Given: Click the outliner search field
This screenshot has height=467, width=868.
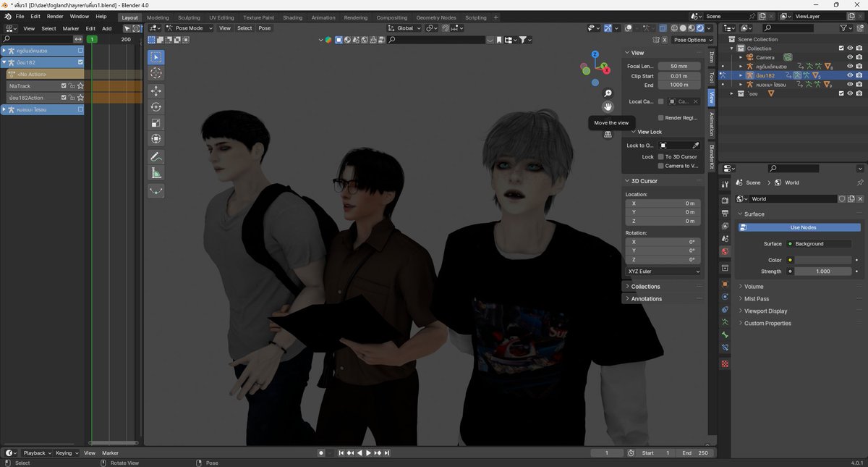Looking at the screenshot, I should pos(788,28).
